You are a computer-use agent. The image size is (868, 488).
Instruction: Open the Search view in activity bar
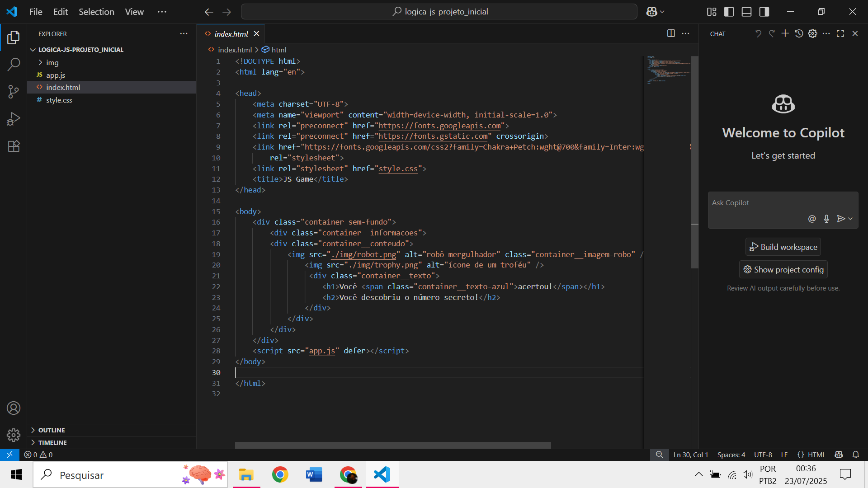pyautogui.click(x=14, y=65)
